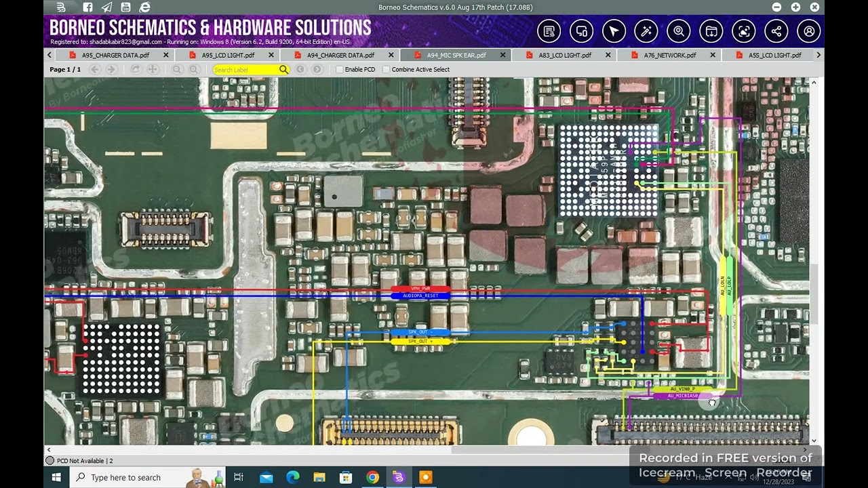Click the AU_MICBIAS0 net label
This screenshot has width=868, height=488.
tap(682, 396)
